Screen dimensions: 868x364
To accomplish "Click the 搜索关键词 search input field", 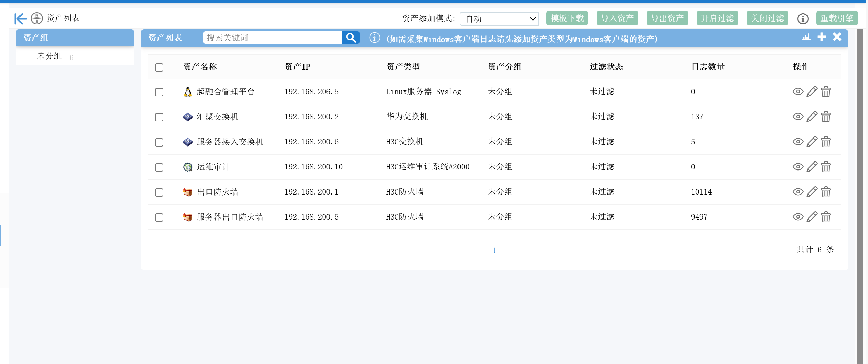I will coord(272,38).
